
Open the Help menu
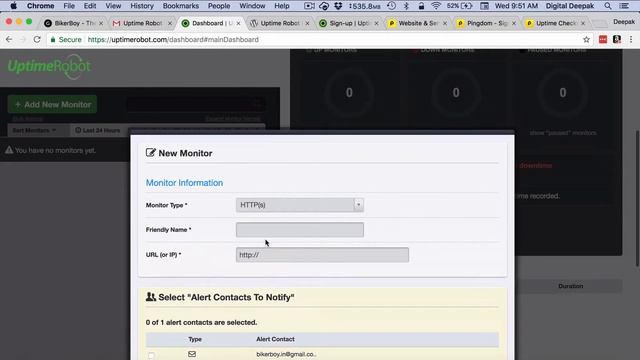[x=282, y=6]
